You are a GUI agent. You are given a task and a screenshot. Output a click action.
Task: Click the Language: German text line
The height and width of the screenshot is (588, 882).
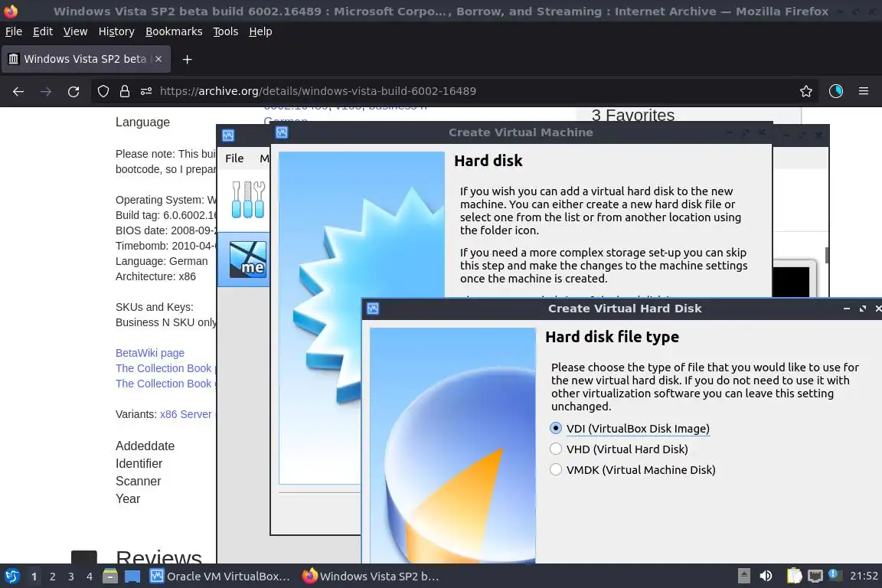162,261
